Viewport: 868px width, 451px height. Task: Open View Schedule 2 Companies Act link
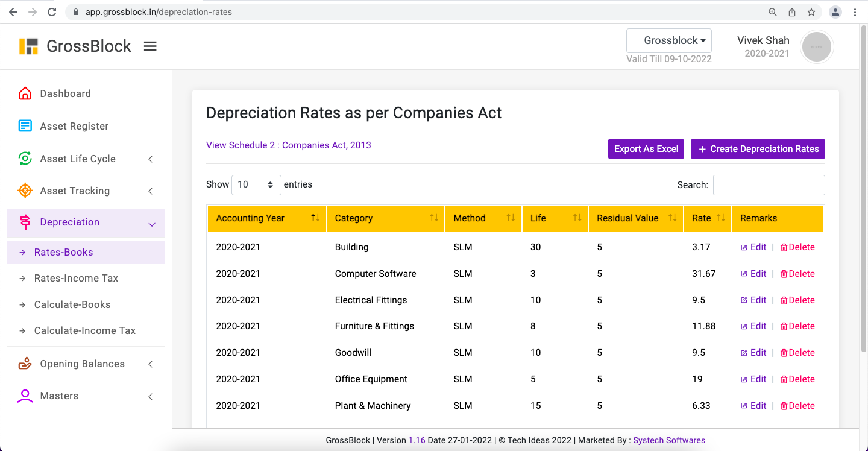[x=288, y=145]
